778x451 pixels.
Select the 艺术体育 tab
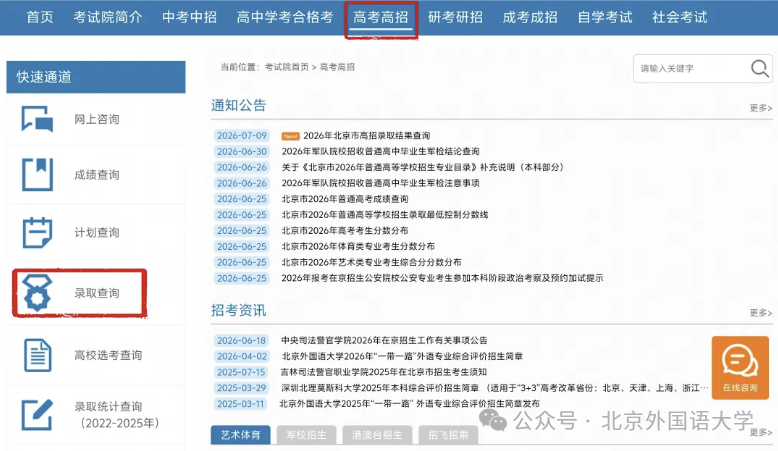(241, 435)
